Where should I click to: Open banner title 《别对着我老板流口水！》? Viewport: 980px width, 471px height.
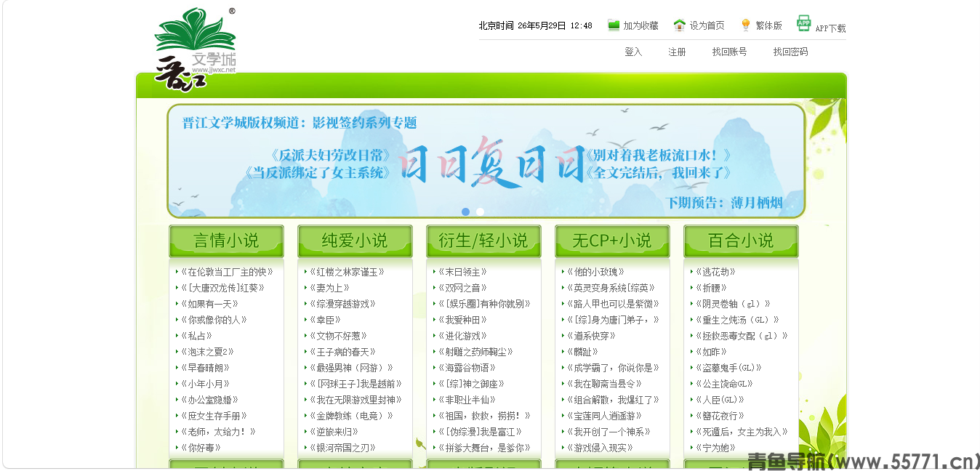pos(659,156)
